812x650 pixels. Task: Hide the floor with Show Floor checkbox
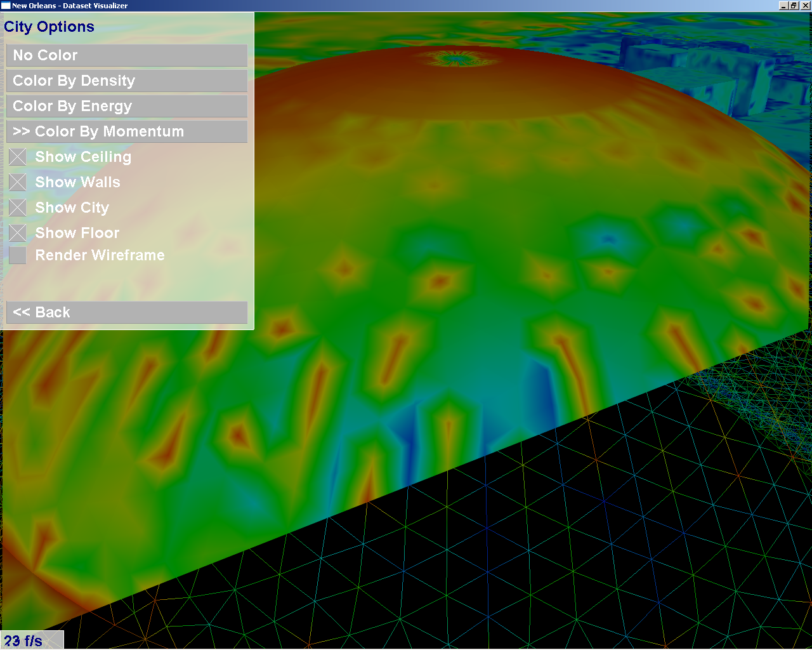[x=18, y=233]
